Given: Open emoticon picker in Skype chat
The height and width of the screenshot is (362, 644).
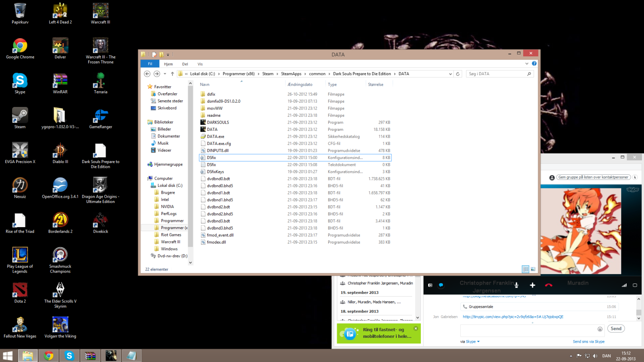Looking at the screenshot, I should (x=600, y=329).
